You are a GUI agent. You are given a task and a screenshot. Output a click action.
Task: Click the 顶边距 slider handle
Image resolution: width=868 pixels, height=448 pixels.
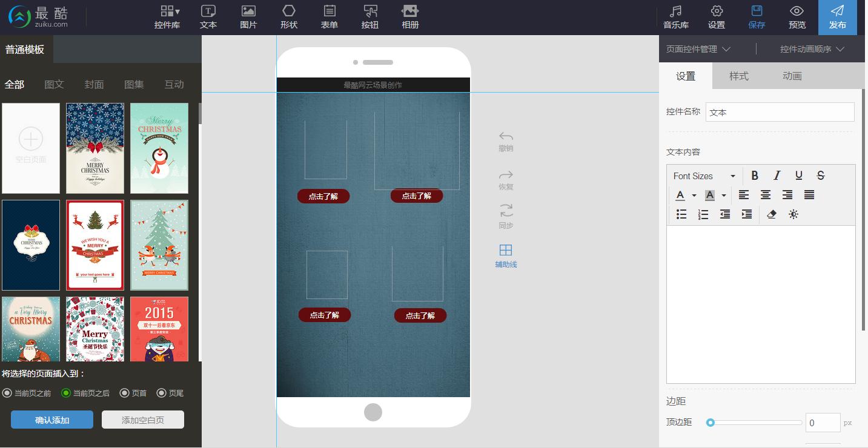tap(711, 423)
